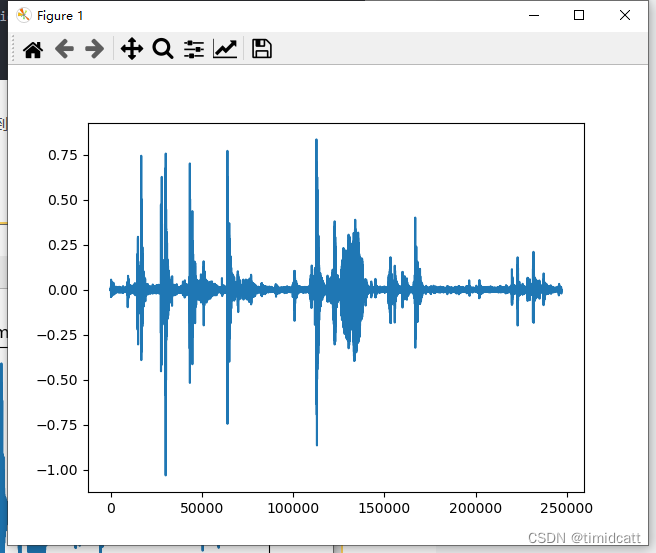Select the Zoom to rectangle tool
This screenshot has width=656, height=553.
(163, 49)
